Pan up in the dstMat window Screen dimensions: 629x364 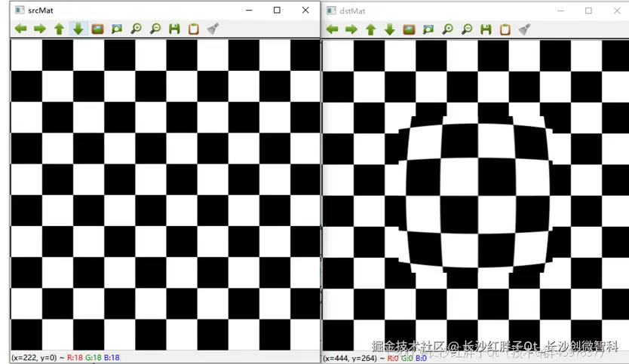370,29
